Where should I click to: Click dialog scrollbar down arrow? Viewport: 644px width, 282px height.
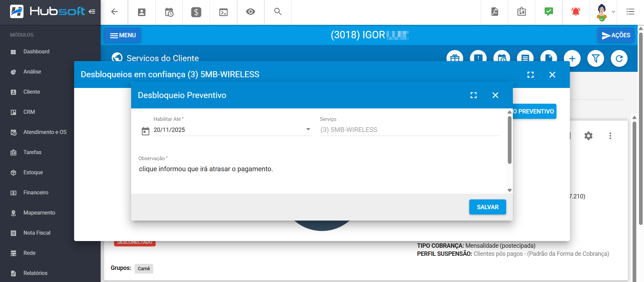509,190
